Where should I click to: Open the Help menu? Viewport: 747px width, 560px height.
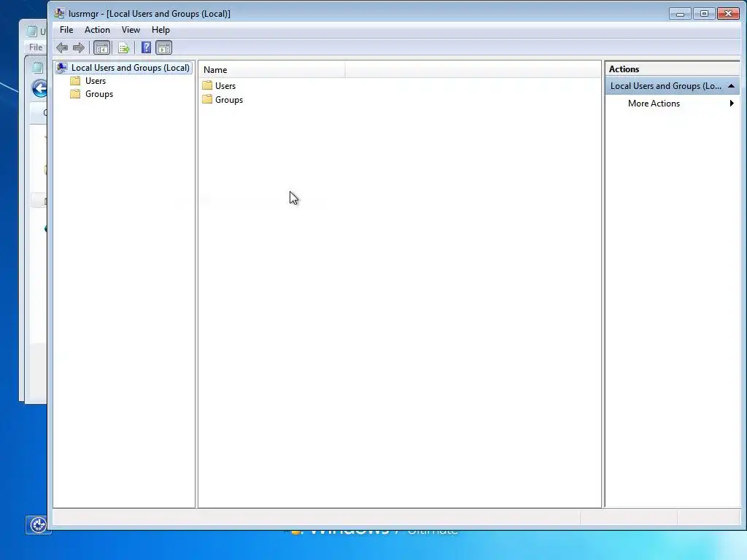pyautogui.click(x=160, y=29)
